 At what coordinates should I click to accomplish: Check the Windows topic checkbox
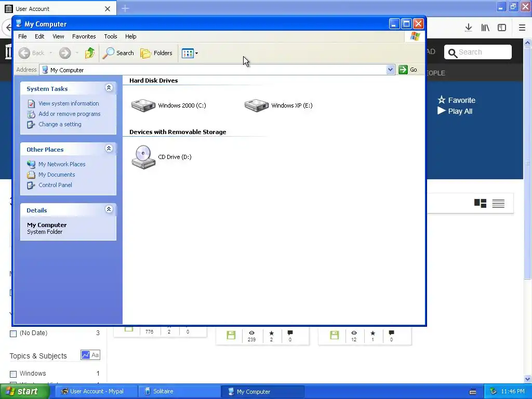coord(13,374)
